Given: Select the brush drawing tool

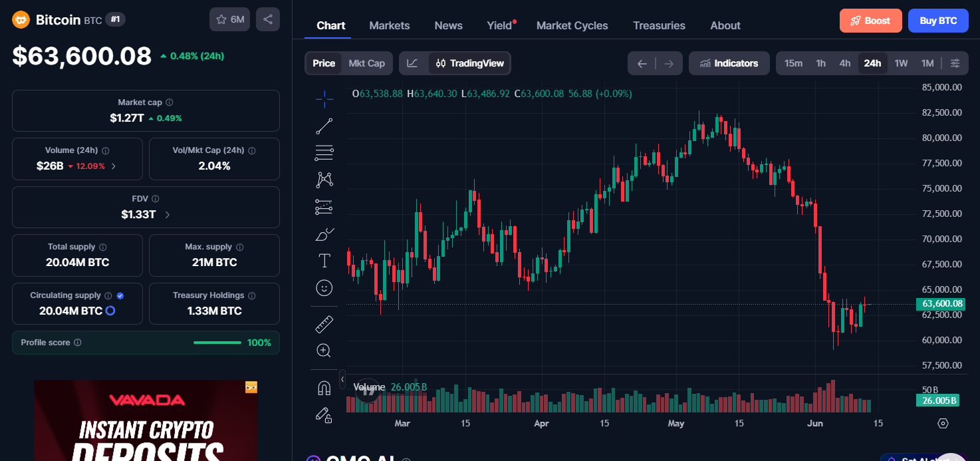Looking at the screenshot, I should (324, 234).
